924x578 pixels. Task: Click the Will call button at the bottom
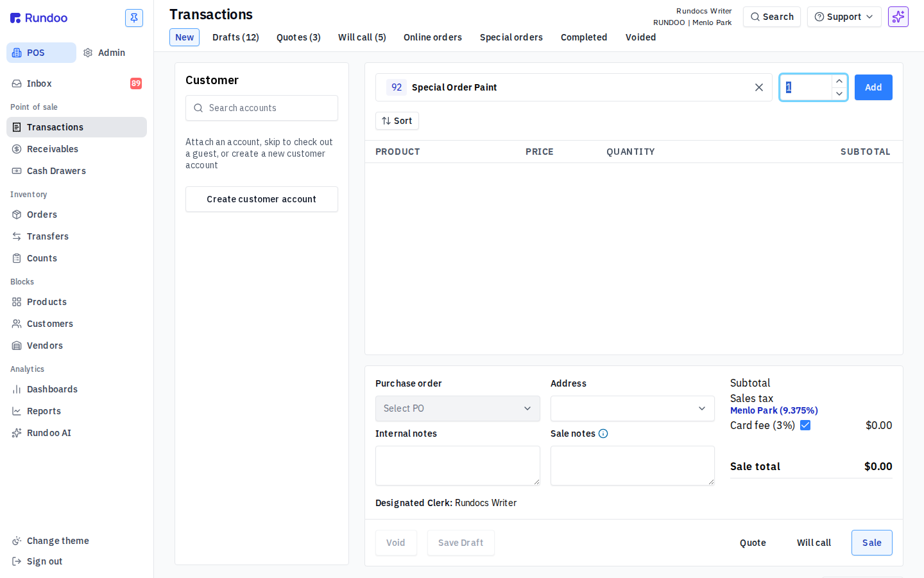coord(814,543)
